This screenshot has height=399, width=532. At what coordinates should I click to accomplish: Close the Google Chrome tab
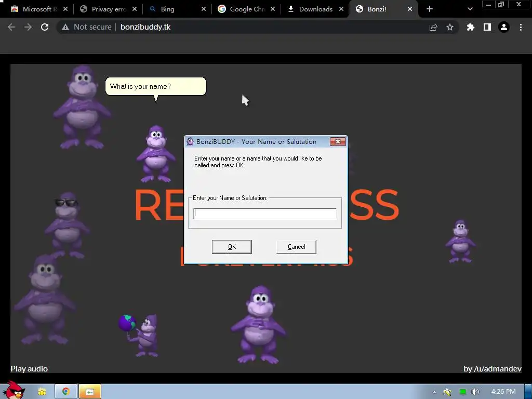(273, 9)
